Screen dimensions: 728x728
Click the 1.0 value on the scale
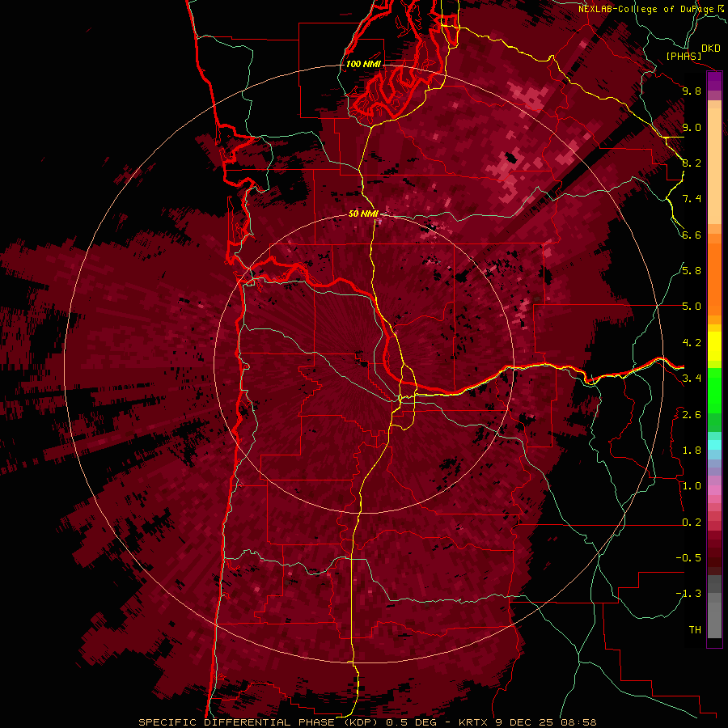(x=692, y=486)
